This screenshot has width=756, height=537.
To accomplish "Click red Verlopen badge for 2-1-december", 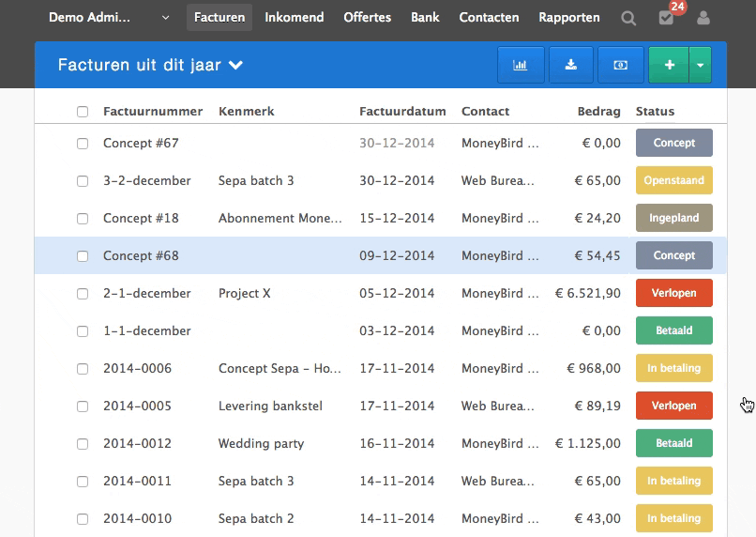I will (x=673, y=293).
